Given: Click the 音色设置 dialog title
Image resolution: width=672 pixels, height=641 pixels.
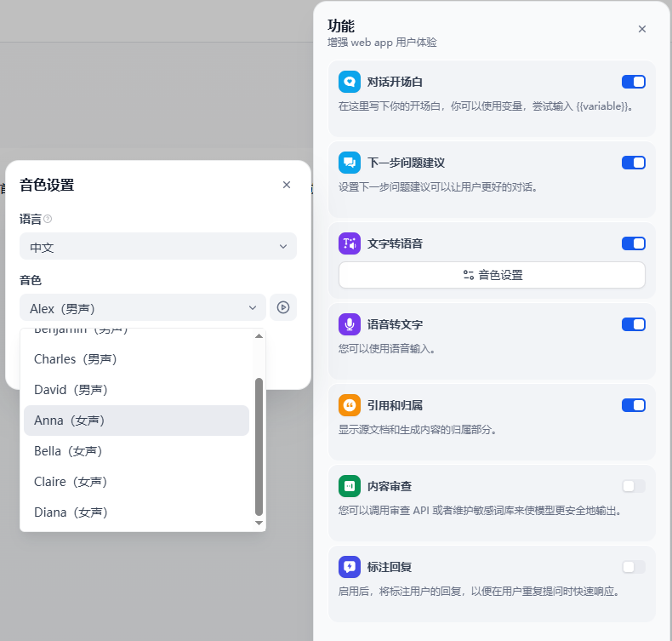Looking at the screenshot, I should 47,186.
